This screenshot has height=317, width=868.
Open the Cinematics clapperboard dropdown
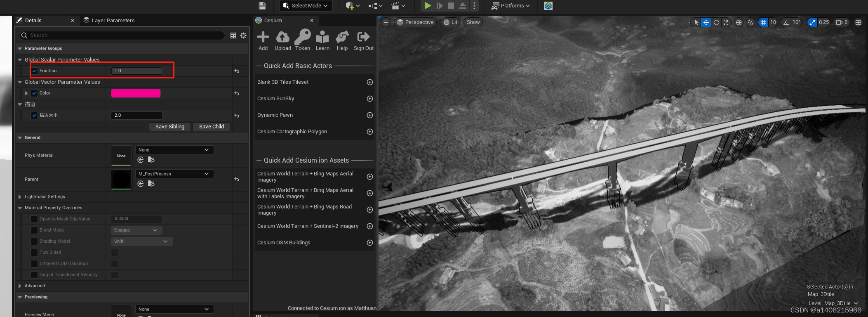point(398,6)
